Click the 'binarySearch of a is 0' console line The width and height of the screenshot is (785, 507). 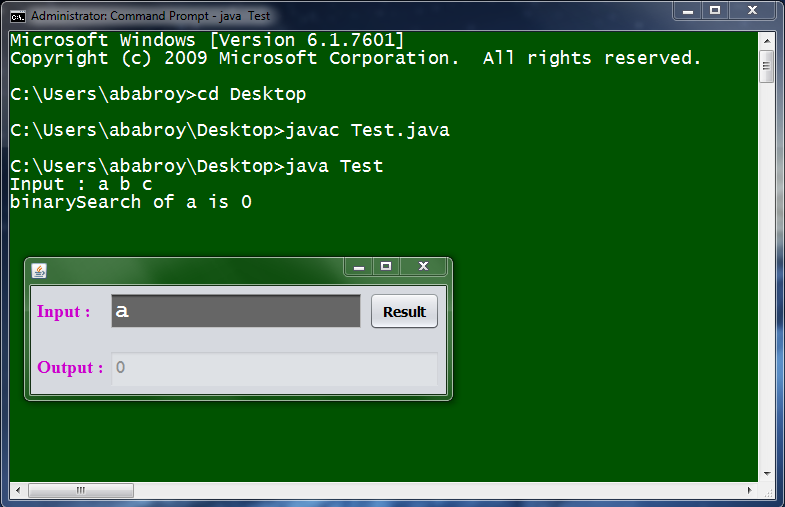(131, 202)
